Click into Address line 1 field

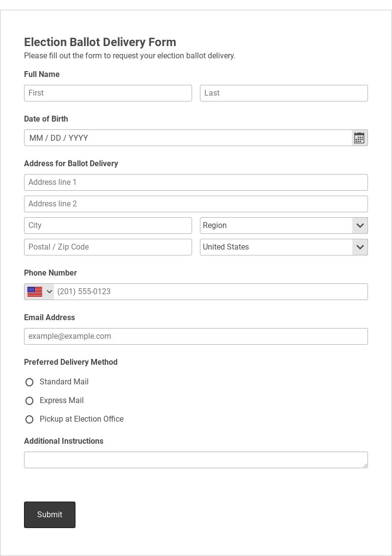tap(196, 182)
